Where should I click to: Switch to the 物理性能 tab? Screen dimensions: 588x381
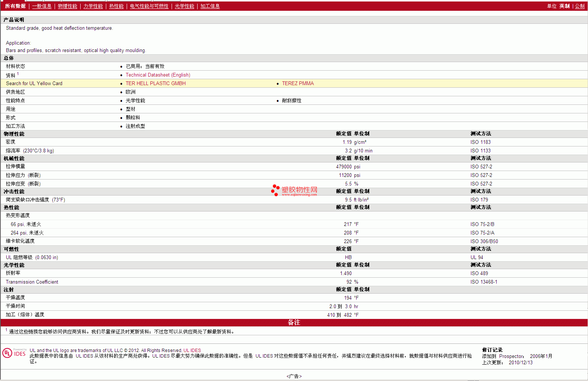tap(67, 6)
